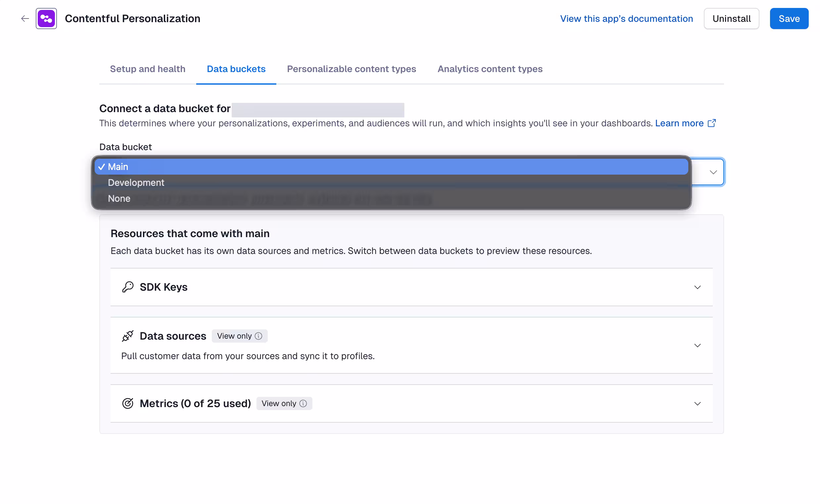This screenshot has width=820, height=504.
Task: Click the Contentful Personalization title text
Action: 132,19
